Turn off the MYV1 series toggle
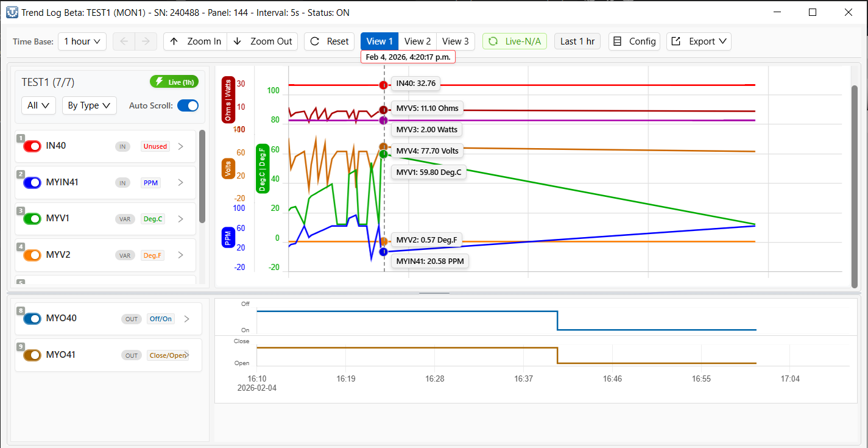The height and width of the screenshot is (448, 868). [32, 219]
